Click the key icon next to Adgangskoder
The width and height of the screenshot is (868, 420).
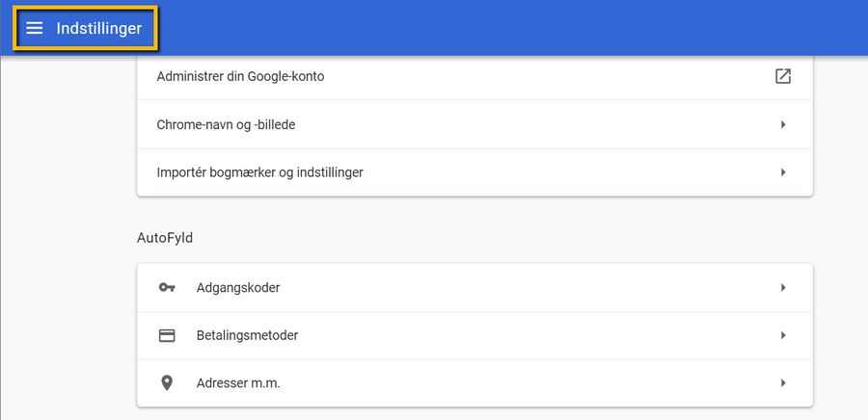coord(167,287)
